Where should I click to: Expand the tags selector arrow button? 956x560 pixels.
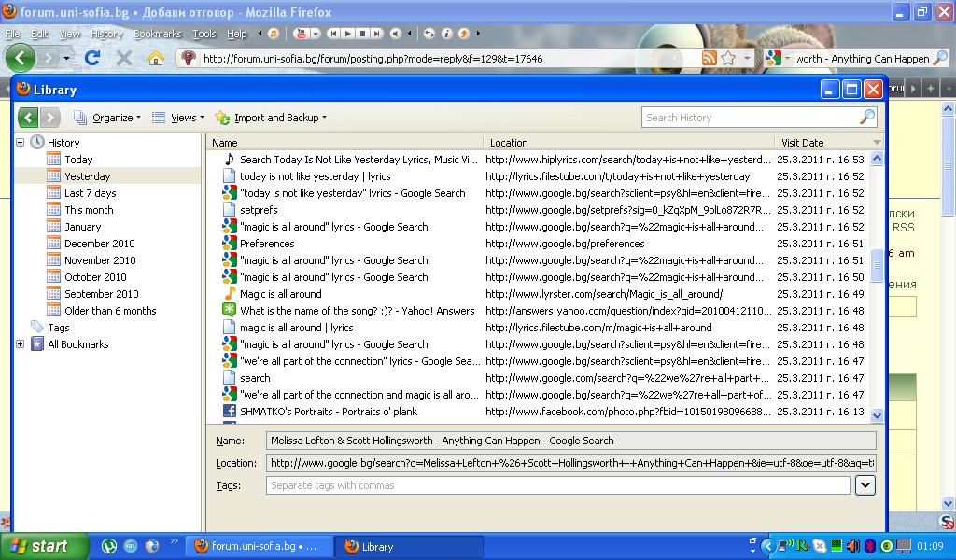(865, 485)
